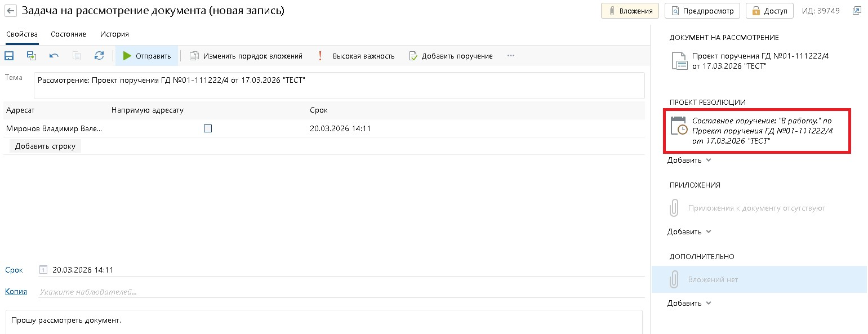Switch to the Состояние tab
868x334 pixels.
(68, 34)
